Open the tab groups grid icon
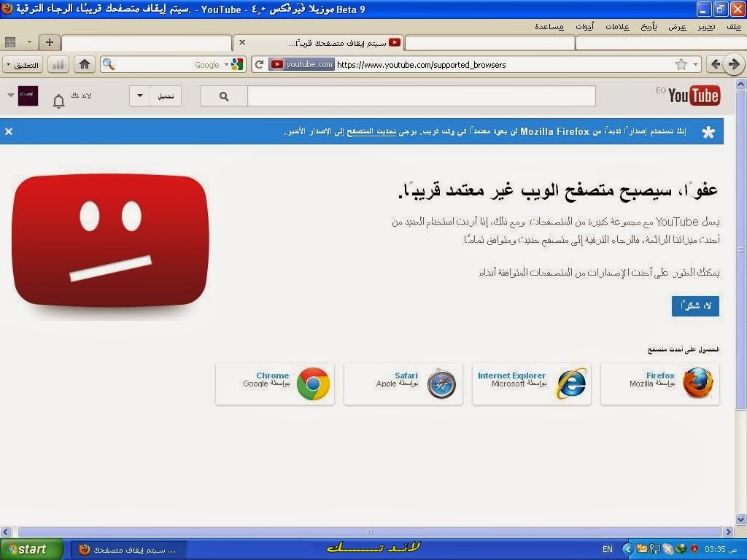Viewport: 747px width, 560px height. 10,42
